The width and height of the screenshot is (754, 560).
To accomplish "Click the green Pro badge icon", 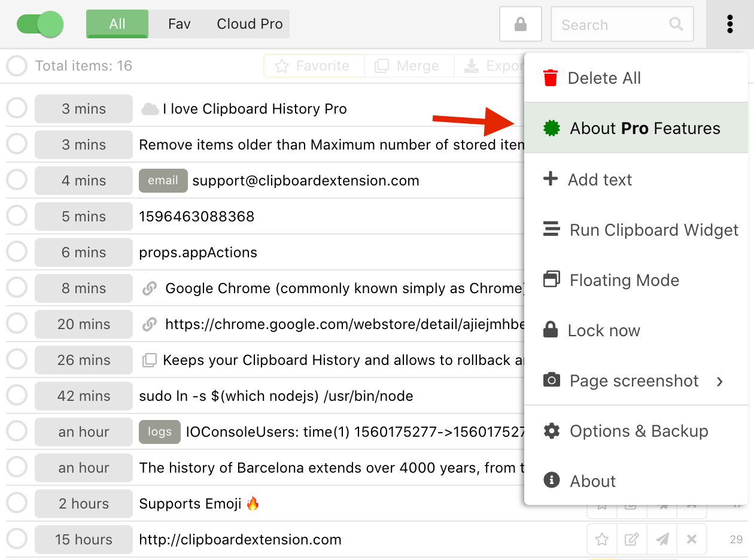I will [551, 128].
